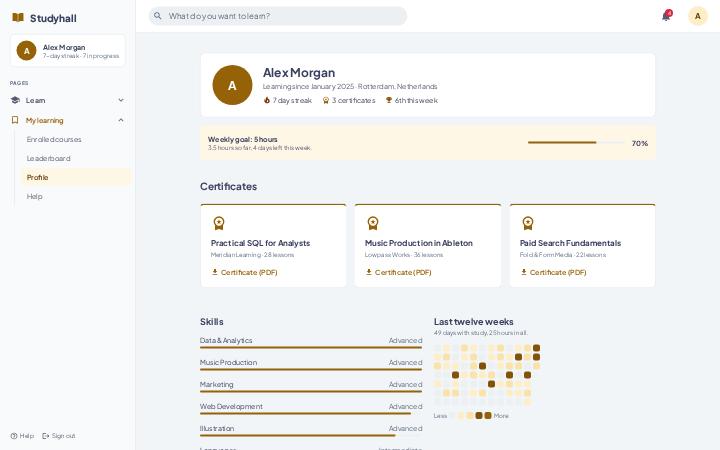Screen dimensions: 720x450
Task: Click the Studyhall book logo icon
Action: (x=18, y=17)
